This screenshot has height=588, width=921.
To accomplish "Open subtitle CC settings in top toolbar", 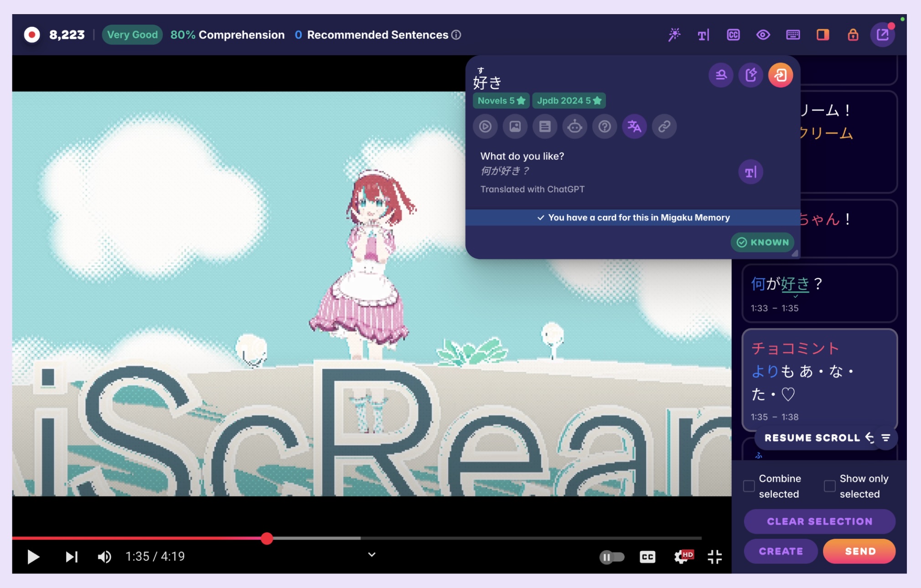I will coord(733,35).
